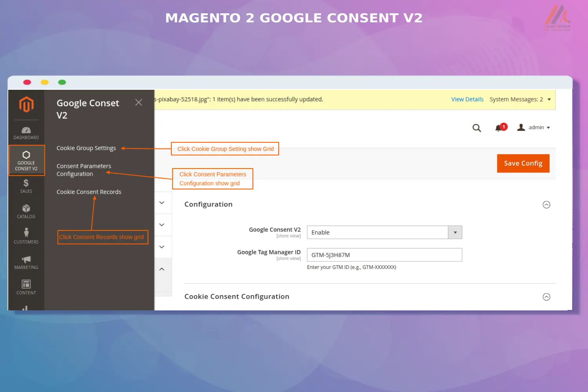
Task: Open the Google Consent V2 Enable dropdown
Action: [455, 232]
